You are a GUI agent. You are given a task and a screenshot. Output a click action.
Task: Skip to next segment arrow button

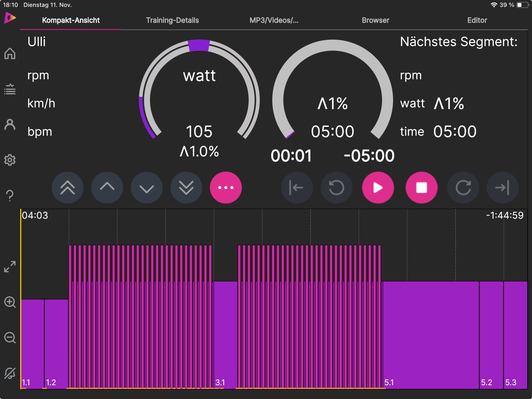coord(502,188)
